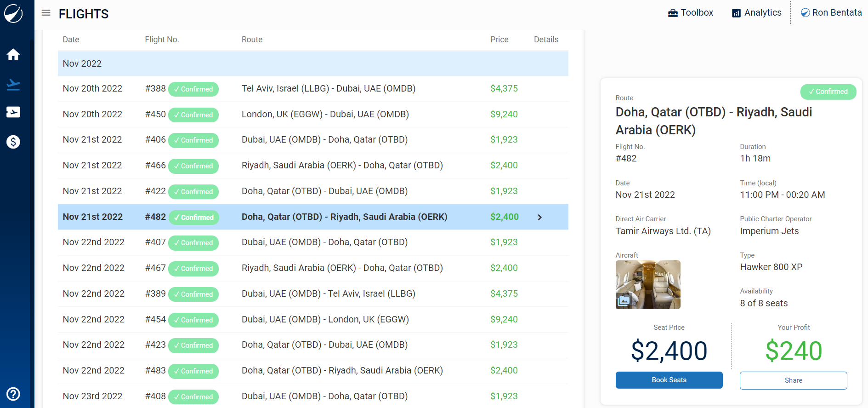This screenshot has width=868, height=408.
Task: Expand details chevron for flight #482
Action: tap(540, 217)
